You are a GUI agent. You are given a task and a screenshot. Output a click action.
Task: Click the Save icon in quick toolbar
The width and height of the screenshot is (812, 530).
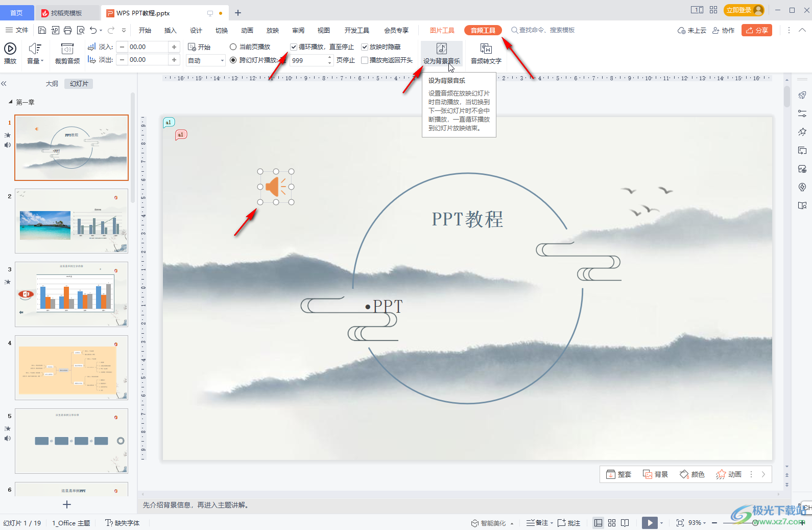coord(42,30)
